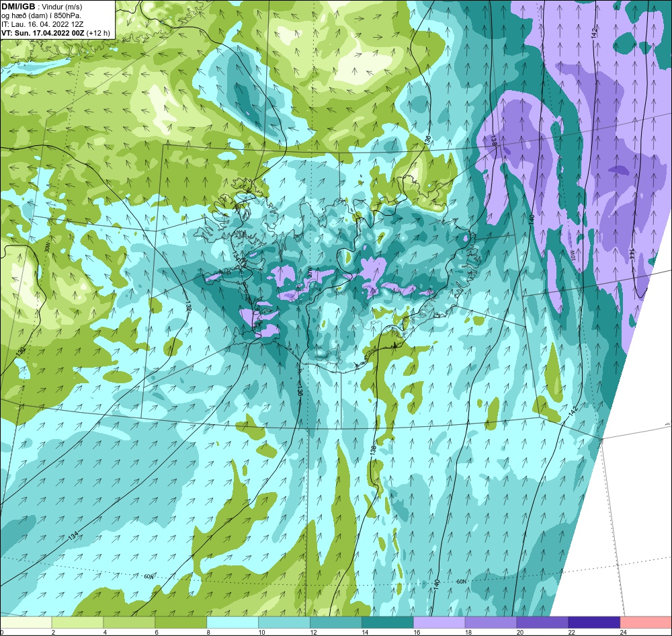
Task: Click valid time 'VT: Sun. 17.04.2022 00Z'
Action: point(43,33)
